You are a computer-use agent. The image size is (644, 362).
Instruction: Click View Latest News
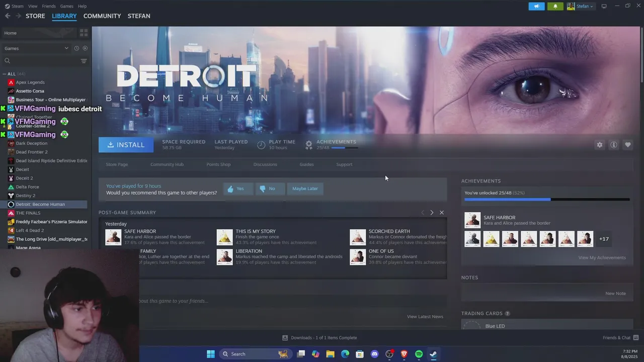click(x=425, y=317)
